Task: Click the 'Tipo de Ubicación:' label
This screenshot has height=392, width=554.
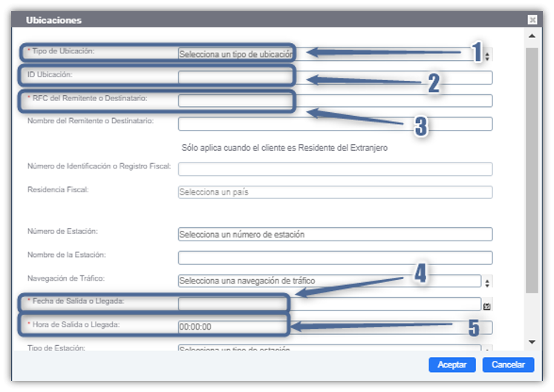Action: pyautogui.click(x=64, y=50)
